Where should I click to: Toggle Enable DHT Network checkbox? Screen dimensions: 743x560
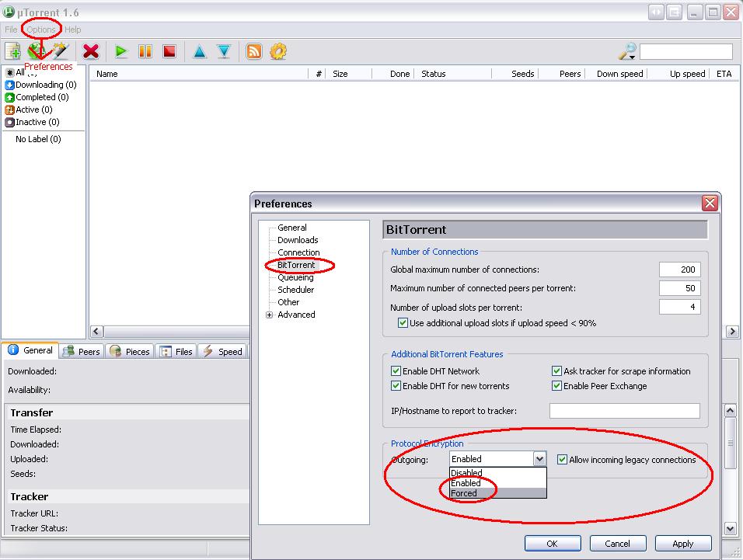tap(396, 371)
